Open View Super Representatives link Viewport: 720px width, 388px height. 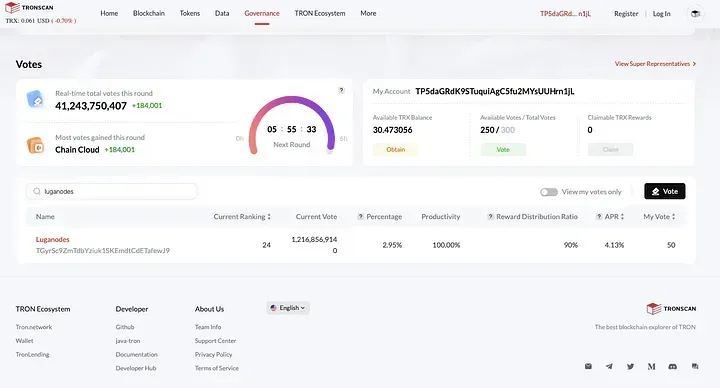point(655,64)
